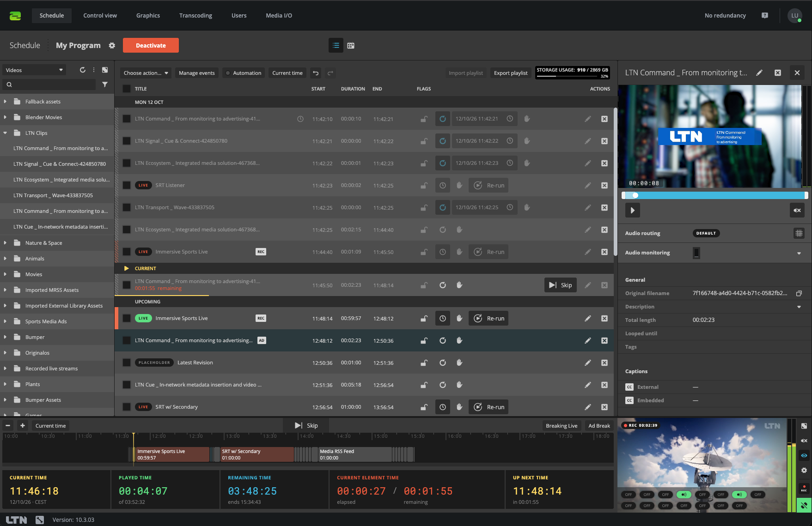
Task: Expand Fallback assets folder
Action: [x=5, y=102]
